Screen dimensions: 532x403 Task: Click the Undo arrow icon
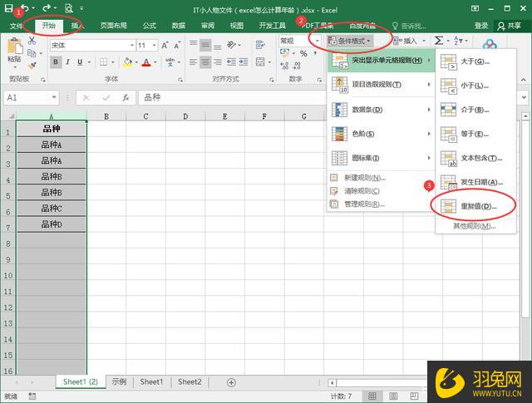25,7
